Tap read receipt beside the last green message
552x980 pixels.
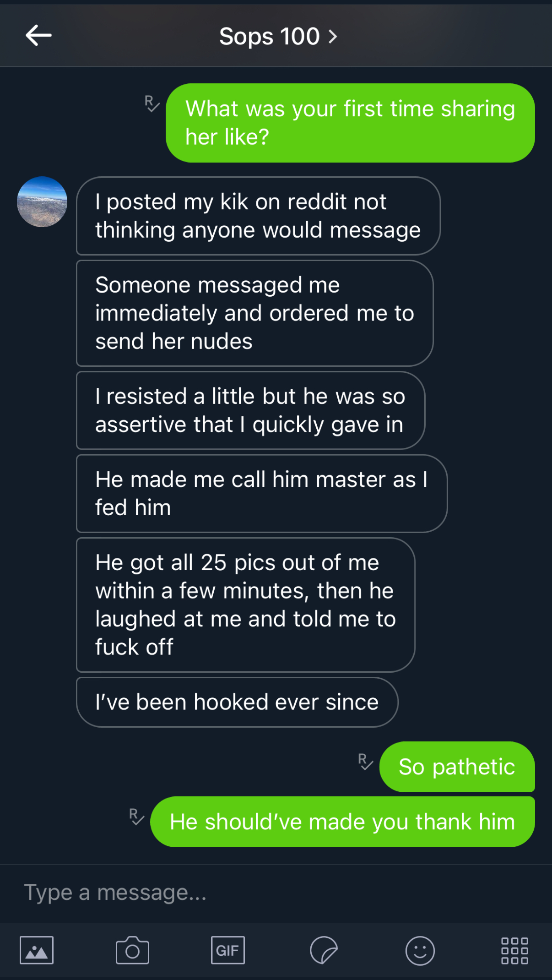click(136, 817)
